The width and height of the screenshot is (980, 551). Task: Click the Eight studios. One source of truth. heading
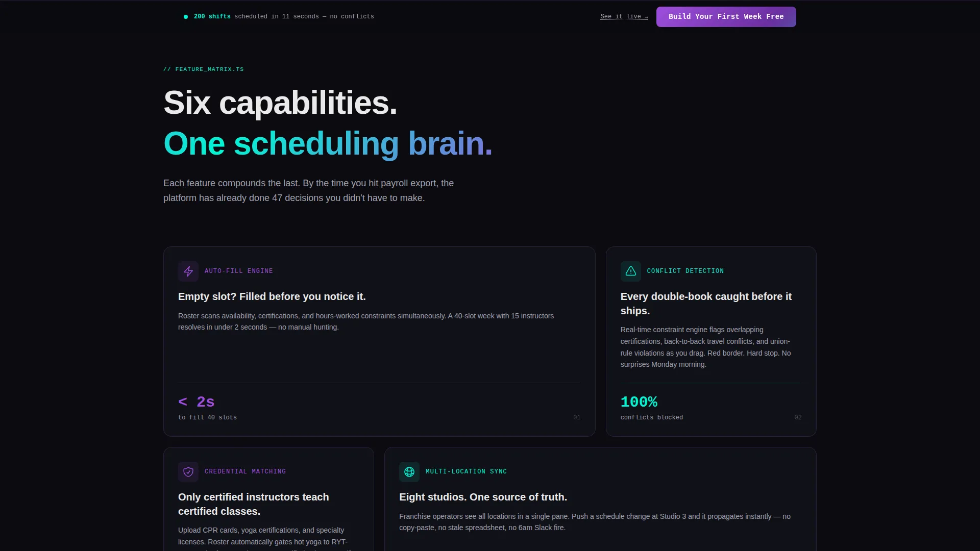(x=483, y=497)
